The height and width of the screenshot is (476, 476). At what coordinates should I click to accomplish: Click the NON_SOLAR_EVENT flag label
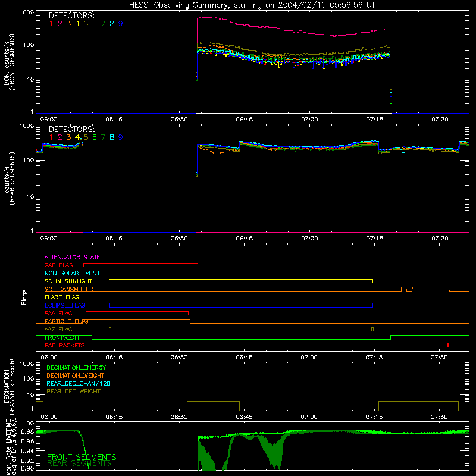click(x=72, y=273)
